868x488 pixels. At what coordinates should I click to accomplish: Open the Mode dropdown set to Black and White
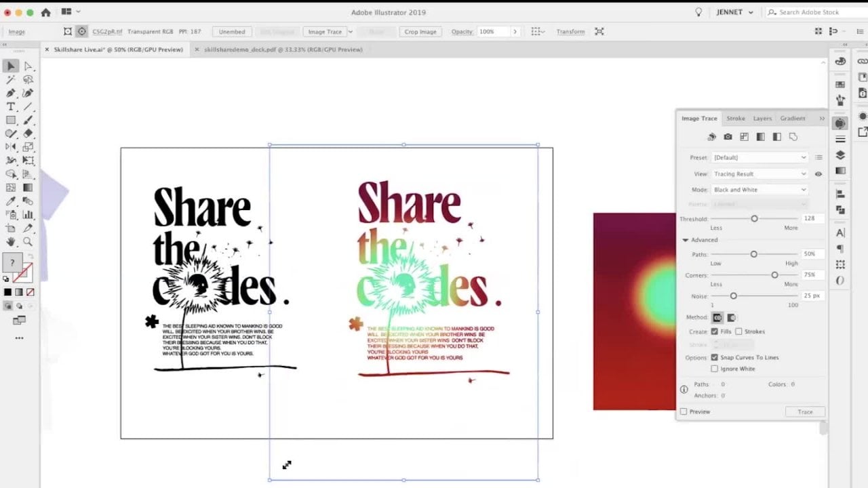click(759, 190)
